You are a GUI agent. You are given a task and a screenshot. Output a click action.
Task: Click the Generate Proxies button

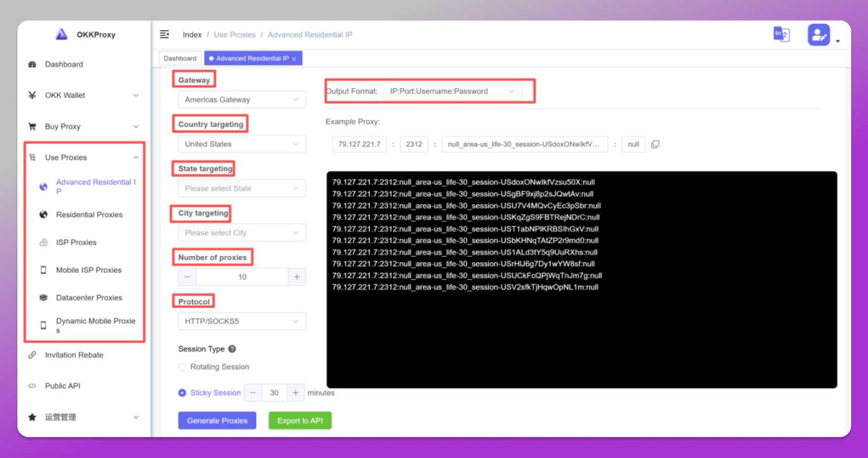point(218,420)
